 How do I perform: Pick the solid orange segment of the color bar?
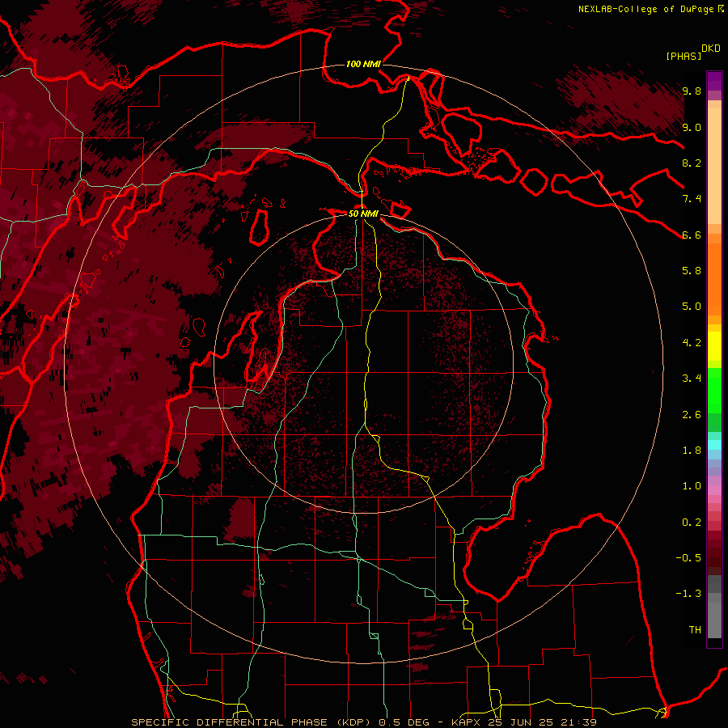[714, 279]
